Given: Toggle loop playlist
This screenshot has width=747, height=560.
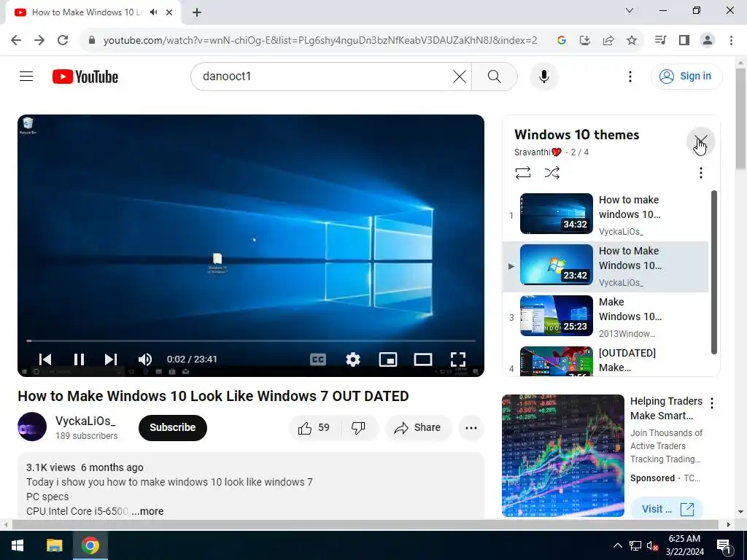Looking at the screenshot, I should coord(522,172).
